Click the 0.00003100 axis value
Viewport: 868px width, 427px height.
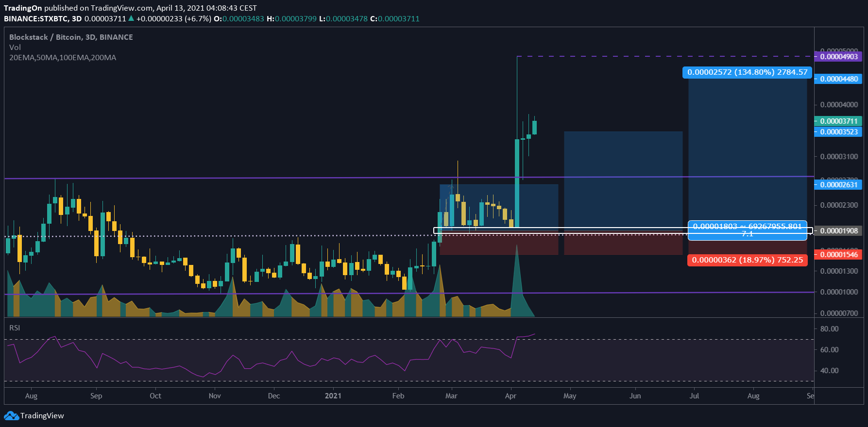tap(839, 157)
